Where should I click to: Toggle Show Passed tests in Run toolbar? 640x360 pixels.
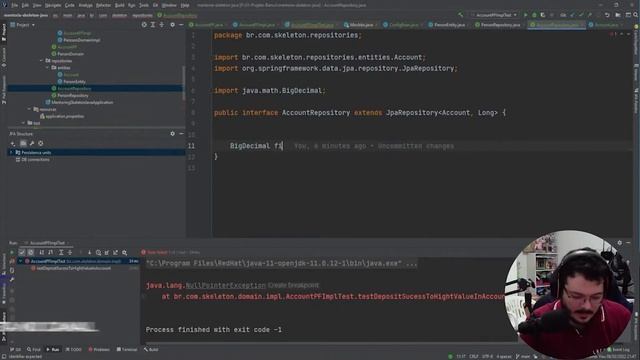22,252
